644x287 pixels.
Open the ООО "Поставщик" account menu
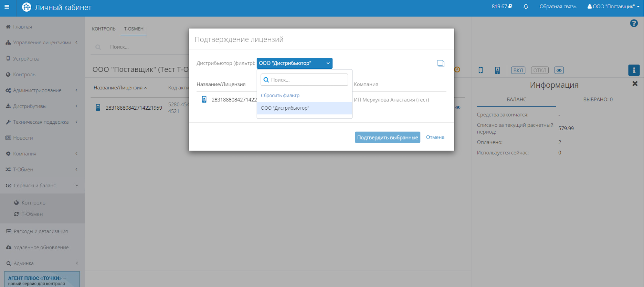point(613,7)
